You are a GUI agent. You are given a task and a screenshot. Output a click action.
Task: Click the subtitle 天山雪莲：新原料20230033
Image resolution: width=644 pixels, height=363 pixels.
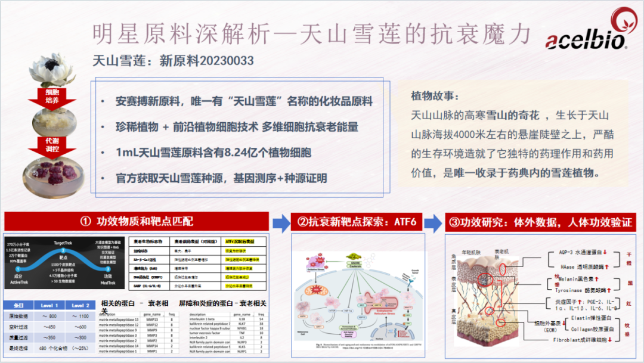click(x=173, y=61)
